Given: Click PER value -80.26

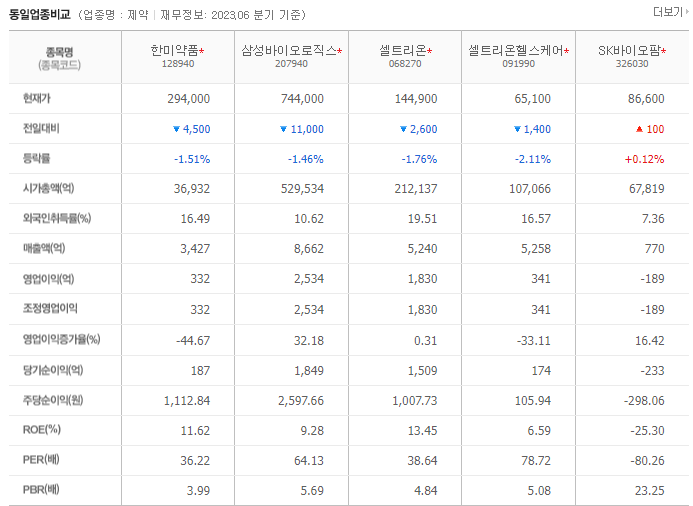Looking at the screenshot, I should (647, 460).
